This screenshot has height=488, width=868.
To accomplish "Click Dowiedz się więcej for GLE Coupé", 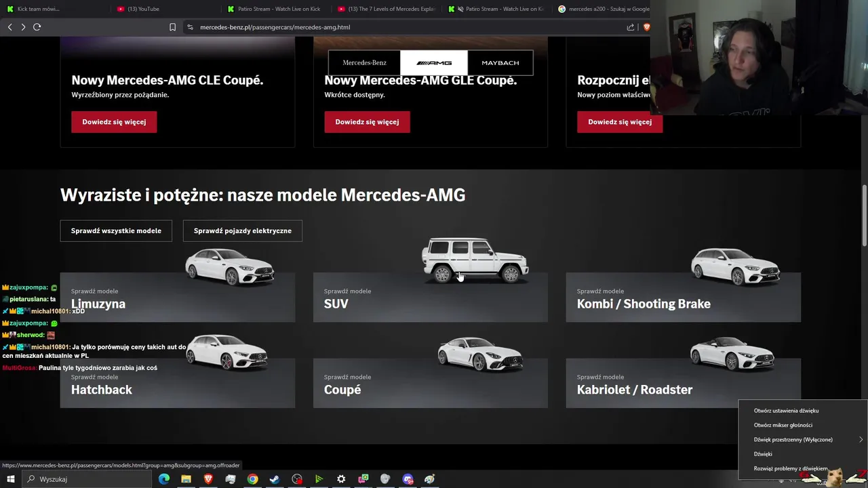I will click(367, 122).
